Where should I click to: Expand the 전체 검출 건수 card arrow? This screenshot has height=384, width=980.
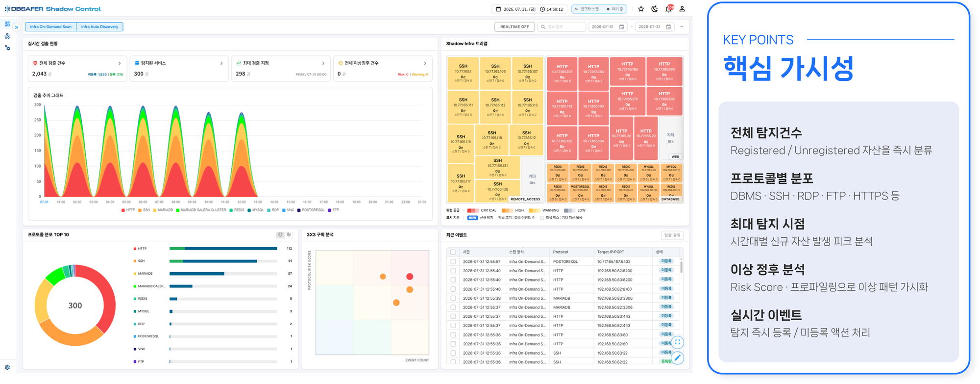coord(120,63)
